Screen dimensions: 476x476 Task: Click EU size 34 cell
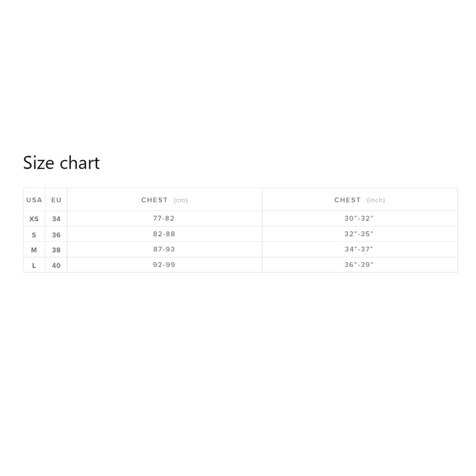pyautogui.click(x=56, y=219)
